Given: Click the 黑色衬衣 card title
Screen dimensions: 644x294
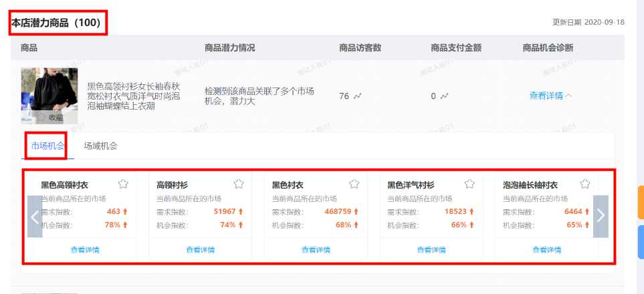Looking at the screenshot, I should [x=288, y=185].
